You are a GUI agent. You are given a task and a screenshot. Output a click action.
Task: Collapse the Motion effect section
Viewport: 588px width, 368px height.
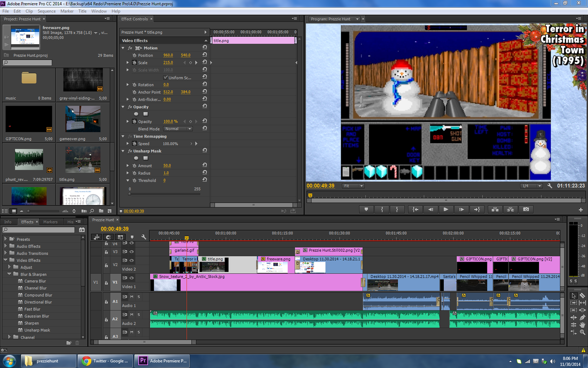click(x=123, y=48)
